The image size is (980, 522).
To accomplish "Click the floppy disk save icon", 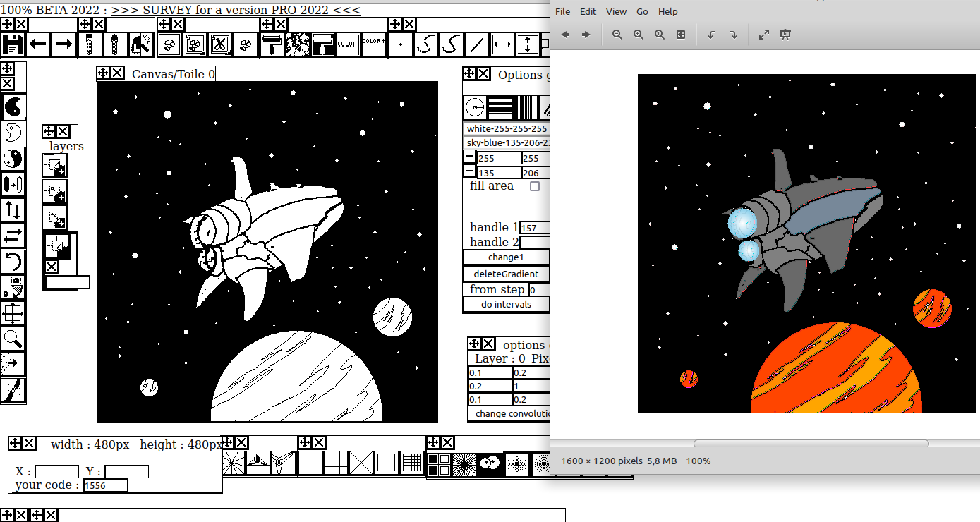I will click(x=12, y=44).
